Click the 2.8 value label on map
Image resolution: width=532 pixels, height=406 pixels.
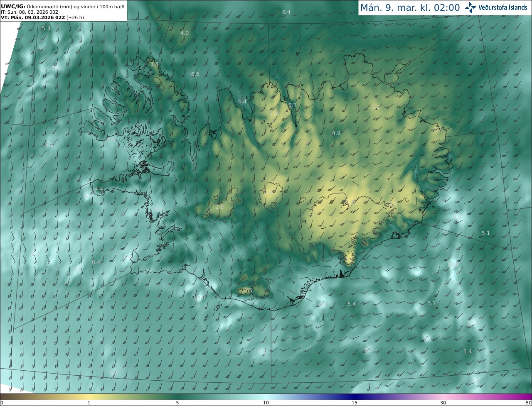(x=219, y=207)
